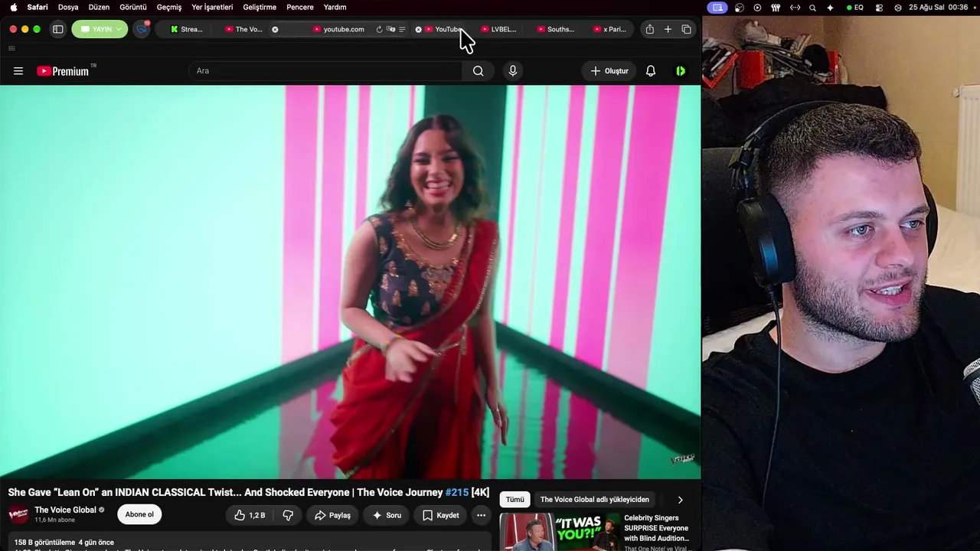Open the Pencere menu
Image resolution: width=980 pixels, height=551 pixels.
[300, 7]
